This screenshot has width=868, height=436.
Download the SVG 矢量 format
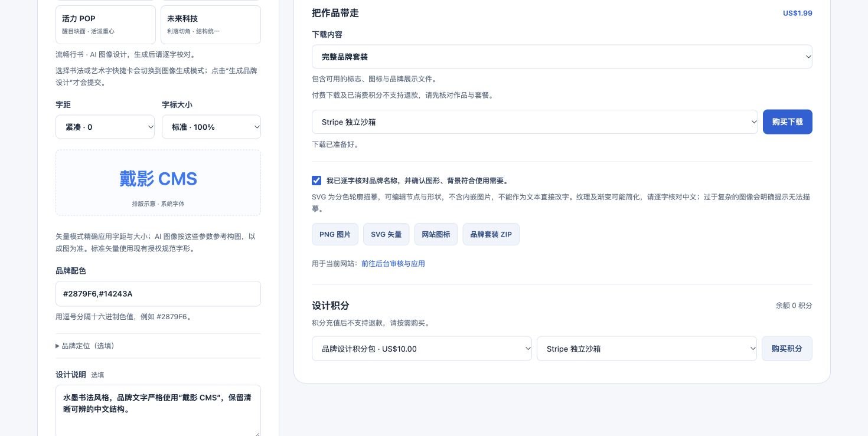click(x=386, y=234)
